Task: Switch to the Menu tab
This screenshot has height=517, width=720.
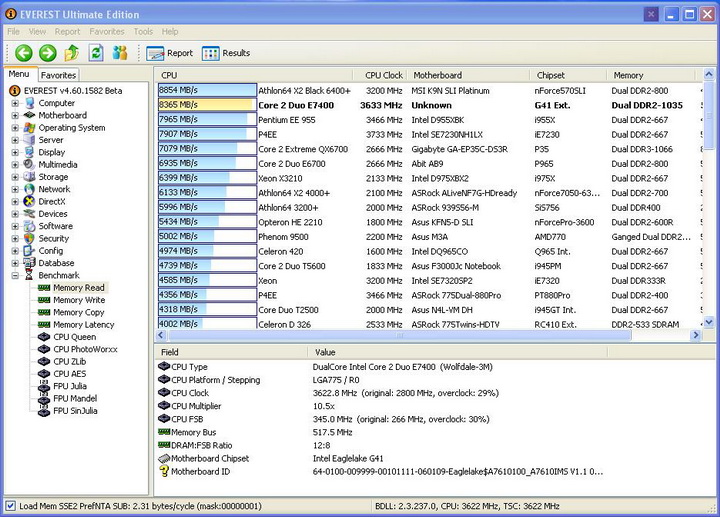Action: [19, 74]
